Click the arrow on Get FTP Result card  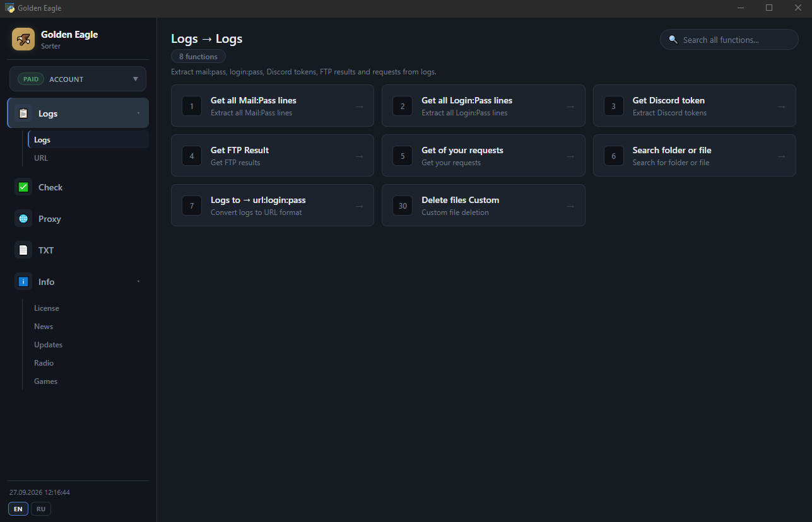[360, 156]
